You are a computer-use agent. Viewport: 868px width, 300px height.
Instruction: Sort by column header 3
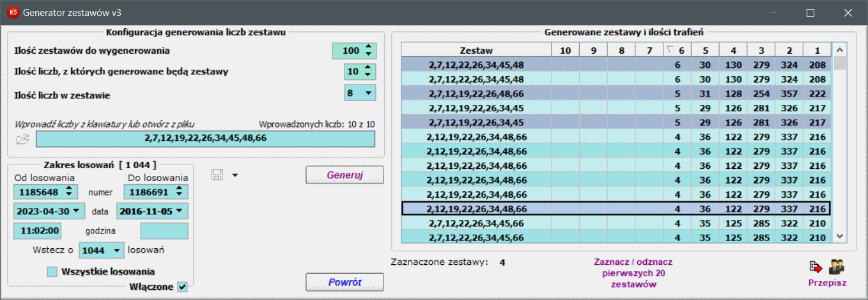[761, 50]
